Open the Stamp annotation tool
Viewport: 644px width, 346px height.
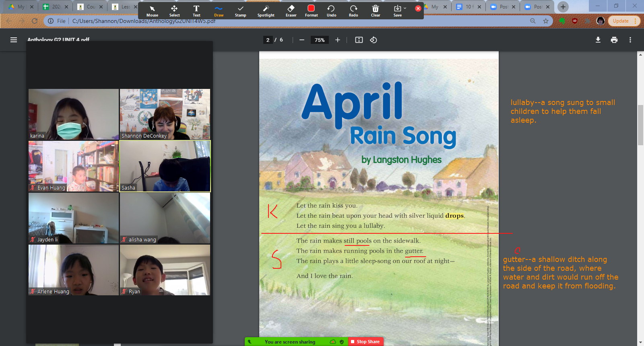point(240,11)
